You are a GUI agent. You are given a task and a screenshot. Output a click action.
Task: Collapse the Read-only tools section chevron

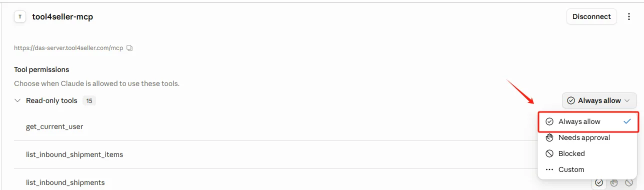[x=17, y=100]
